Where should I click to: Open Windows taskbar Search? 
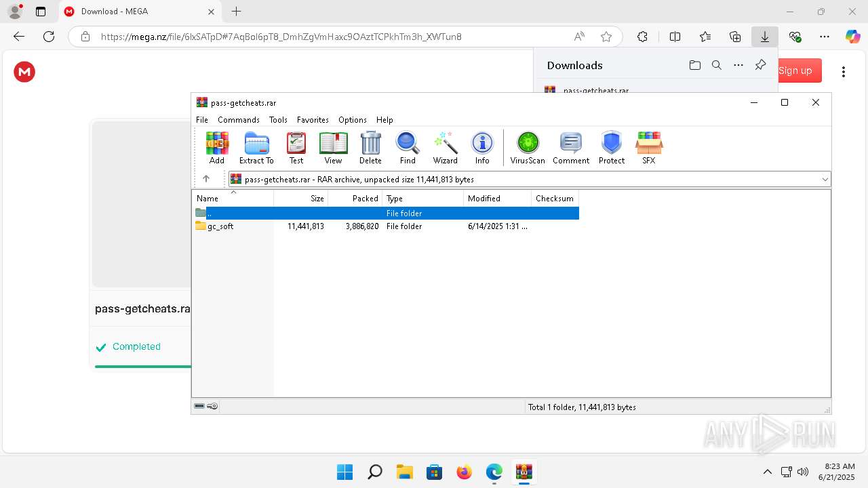(374, 472)
